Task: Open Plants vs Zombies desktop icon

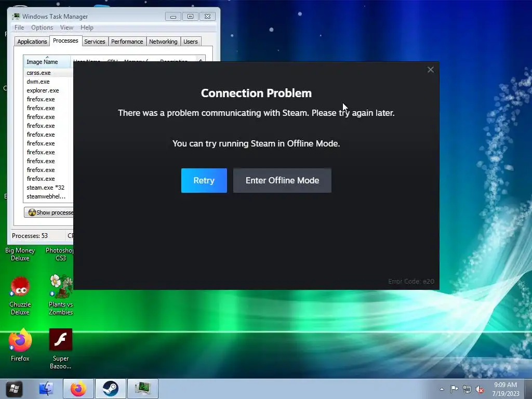Action: tap(61, 295)
